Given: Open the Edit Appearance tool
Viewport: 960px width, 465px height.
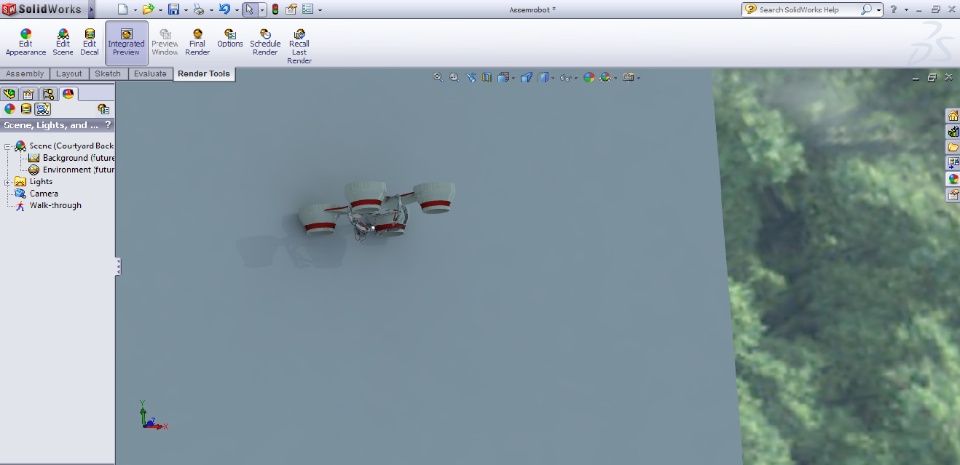Looking at the screenshot, I should click(26, 42).
